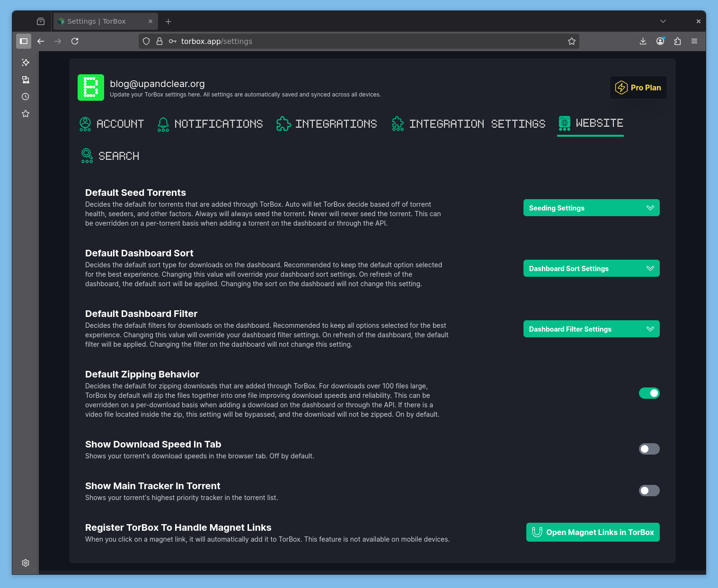Screen dimensions: 718x588
Task: Click Register TorBox To Handle Magnet Links heading
Action: click(178, 527)
